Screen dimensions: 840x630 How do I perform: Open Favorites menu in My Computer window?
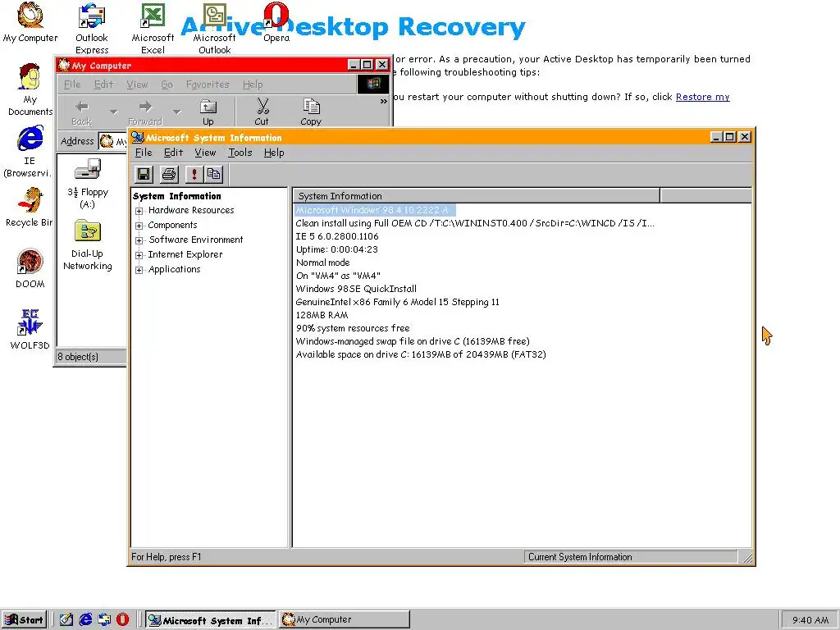coord(208,84)
